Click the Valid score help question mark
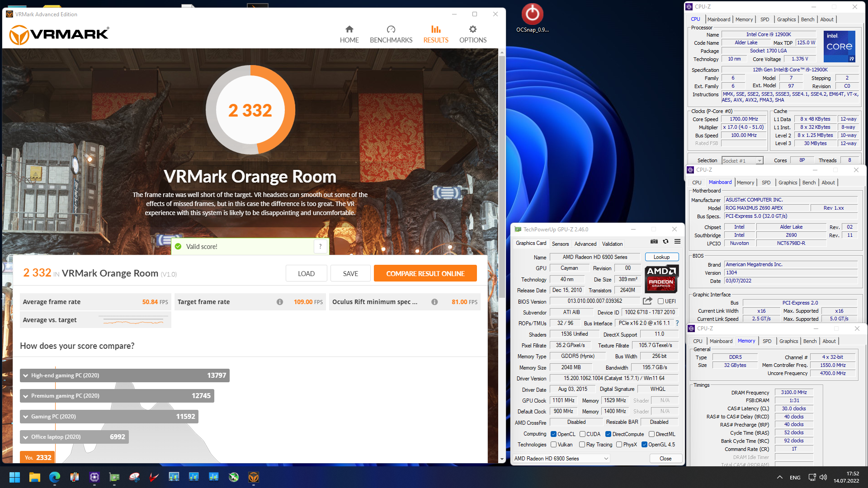The height and width of the screenshot is (488, 868). (x=321, y=246)
